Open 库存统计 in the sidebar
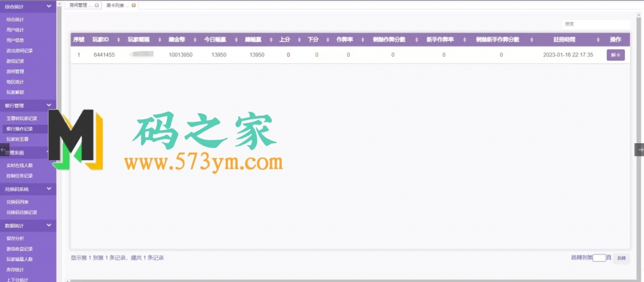This screenshot has height=282, width=644. [15, 269]
